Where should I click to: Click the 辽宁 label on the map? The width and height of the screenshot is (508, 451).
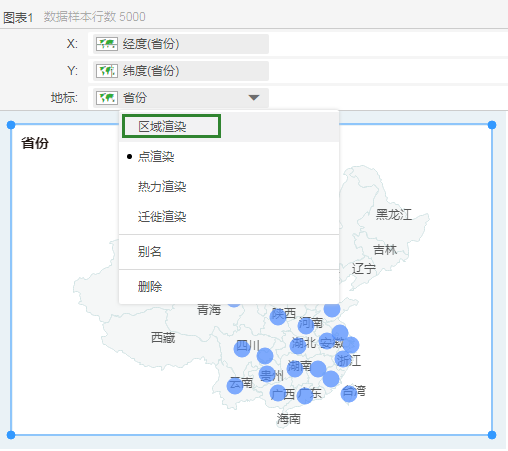[364, 269]
